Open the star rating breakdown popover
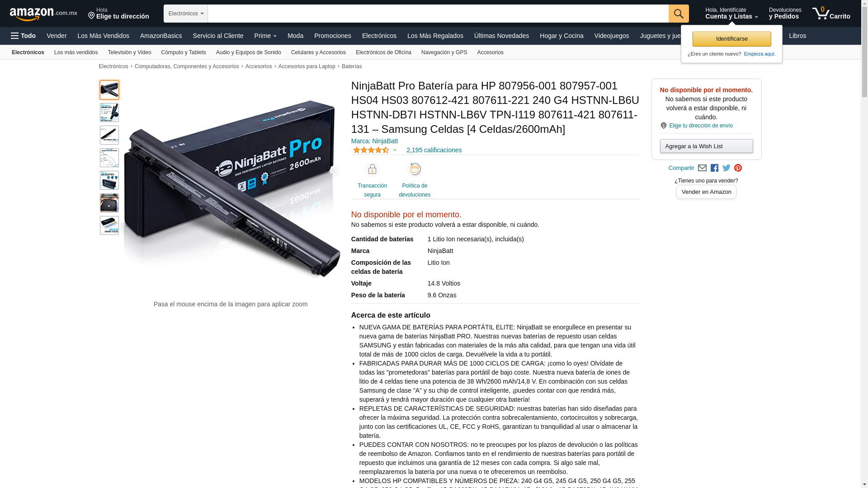868x488 pixels. [375, 150]
